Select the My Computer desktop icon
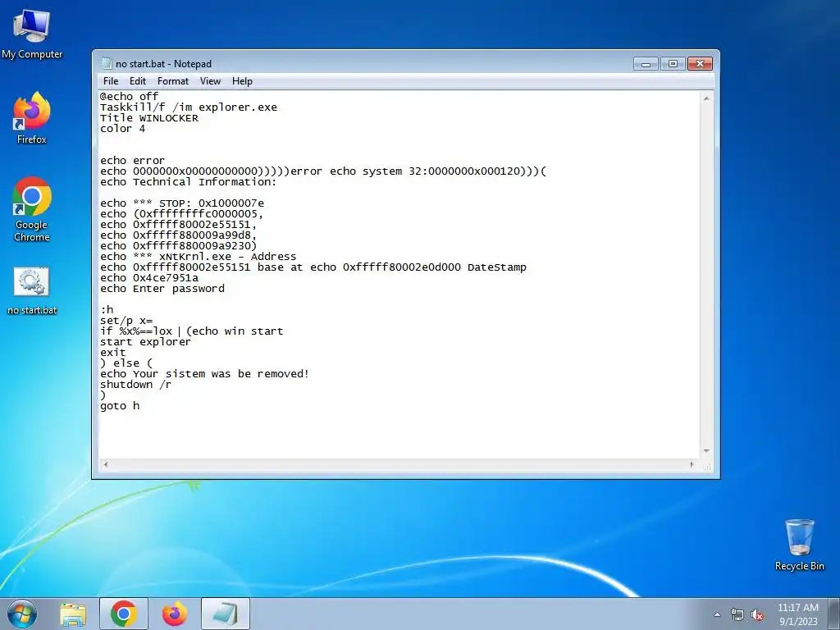840x630 pixels. [x=32, y=34]
